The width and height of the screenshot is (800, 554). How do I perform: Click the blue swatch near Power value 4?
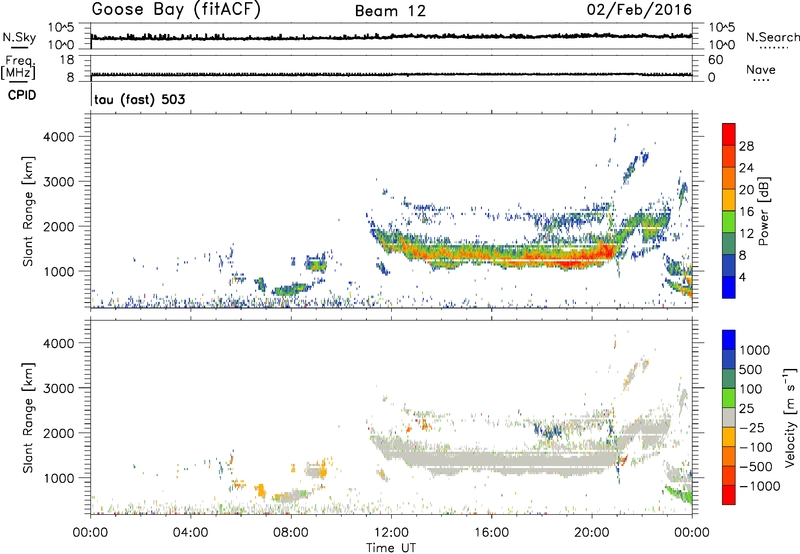[x=729, y=287]
